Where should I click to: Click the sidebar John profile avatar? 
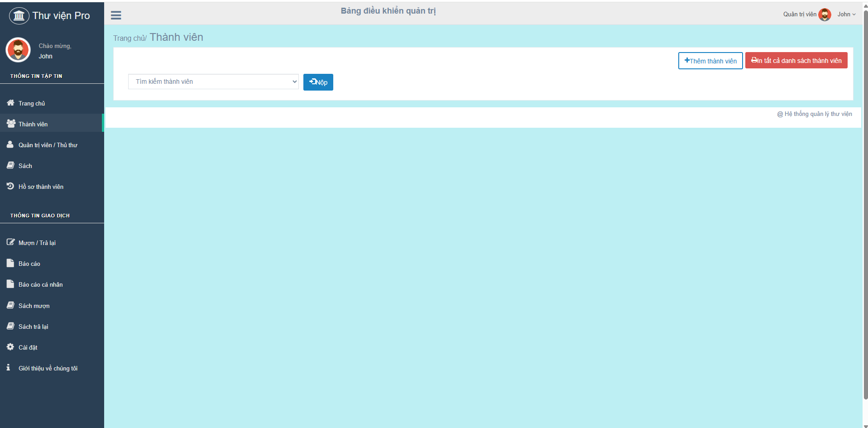(18, 50)
